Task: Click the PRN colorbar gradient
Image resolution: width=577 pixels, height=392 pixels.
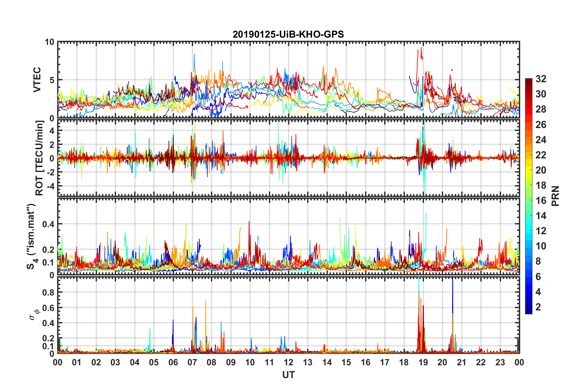Action: click(529, 196)
